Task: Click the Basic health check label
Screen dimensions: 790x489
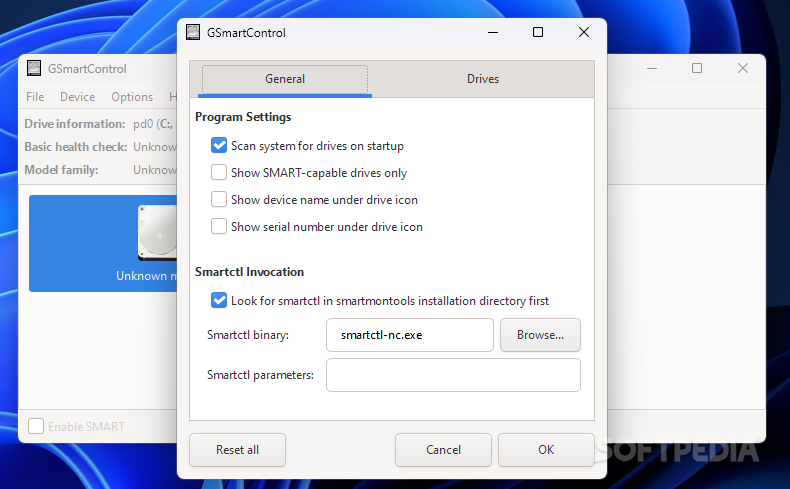Action: tap(76, 147)
